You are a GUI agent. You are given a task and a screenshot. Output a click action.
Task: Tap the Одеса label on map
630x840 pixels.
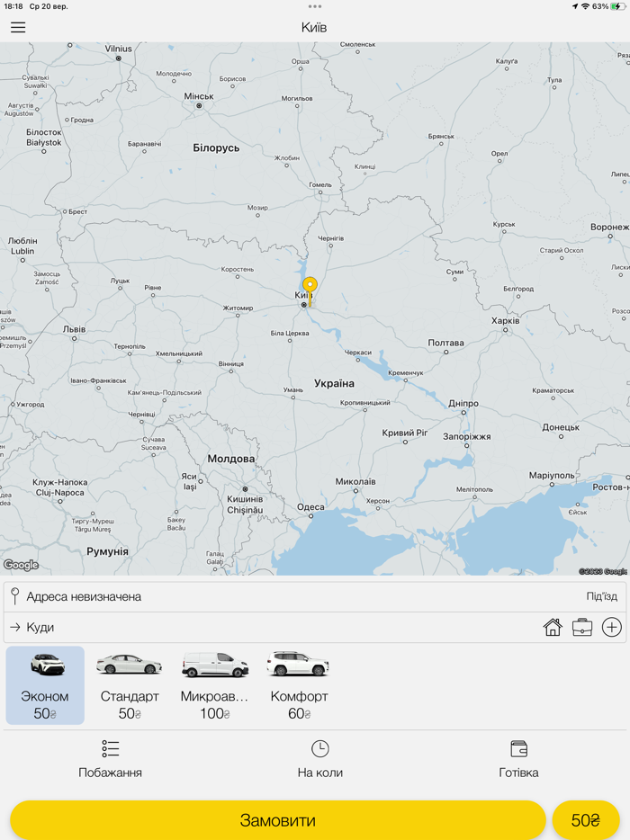click(310, 506)
